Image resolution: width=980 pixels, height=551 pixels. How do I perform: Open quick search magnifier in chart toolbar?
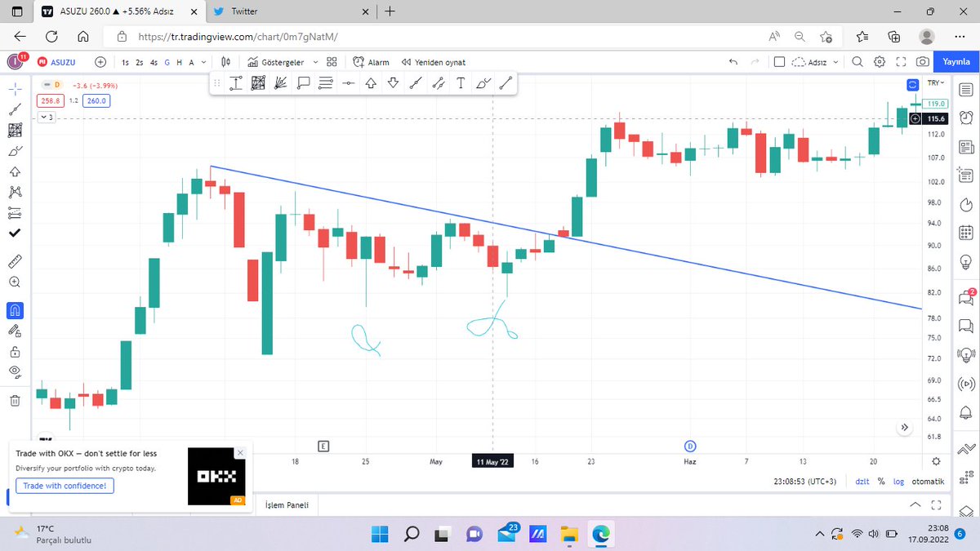pos(857,62)
